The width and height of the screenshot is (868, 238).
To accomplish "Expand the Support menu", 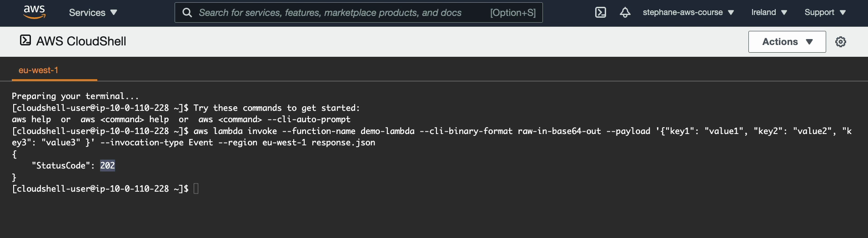I will (825, 12).
